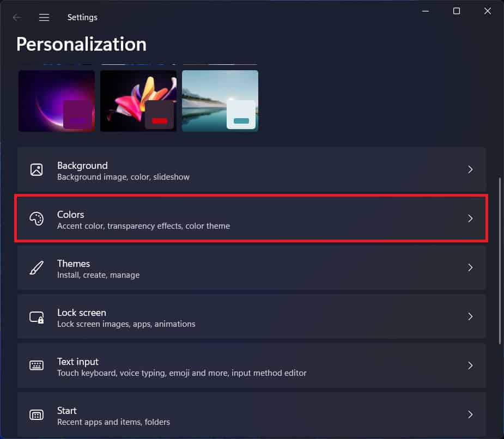Click the back arrow icon
The height and width of the screenshot is (439, 504).
point(17,17)
